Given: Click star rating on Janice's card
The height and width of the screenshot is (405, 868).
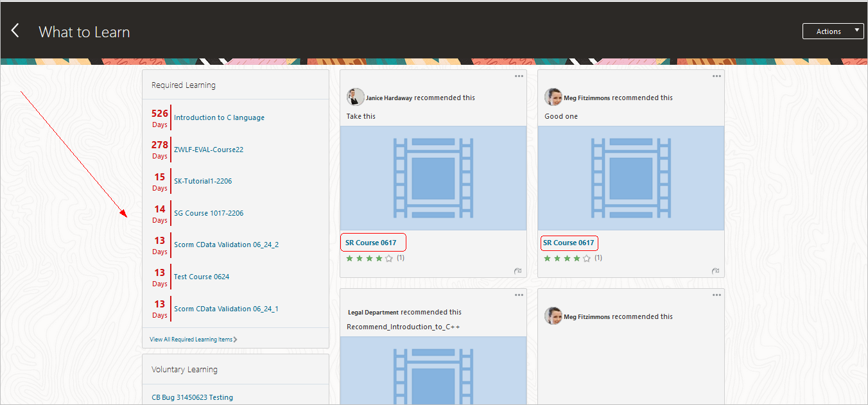Looking at the screenshot, I should tap(369, 258).
